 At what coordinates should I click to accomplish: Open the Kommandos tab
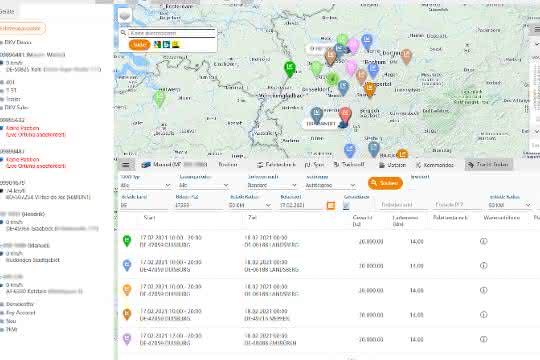pos(435,165)
